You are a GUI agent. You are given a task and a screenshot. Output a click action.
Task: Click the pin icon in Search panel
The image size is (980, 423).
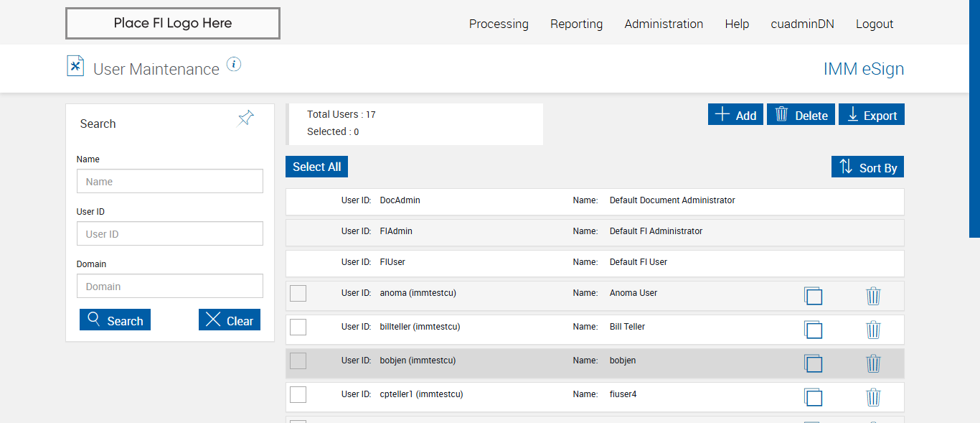click(245, 118)
